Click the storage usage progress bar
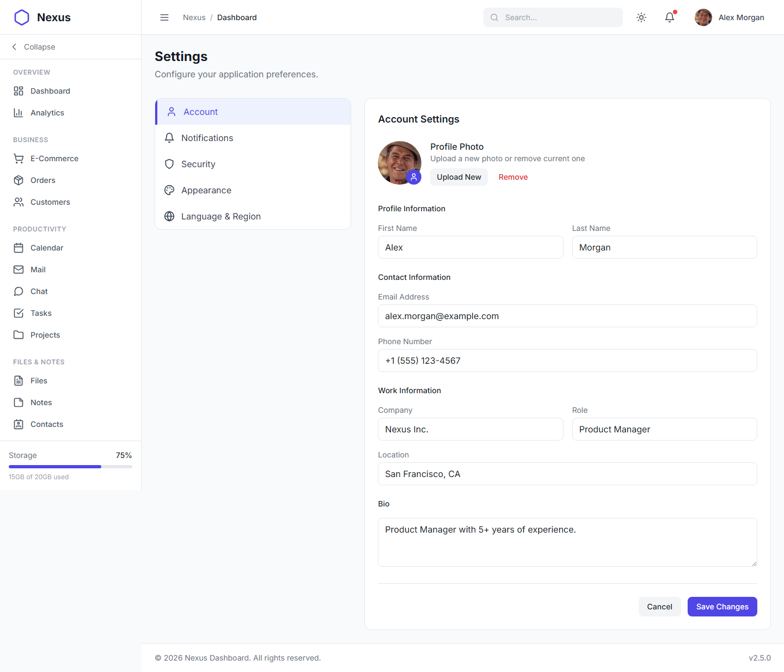This screenshot has width=784, height=672. coord(70,467)
